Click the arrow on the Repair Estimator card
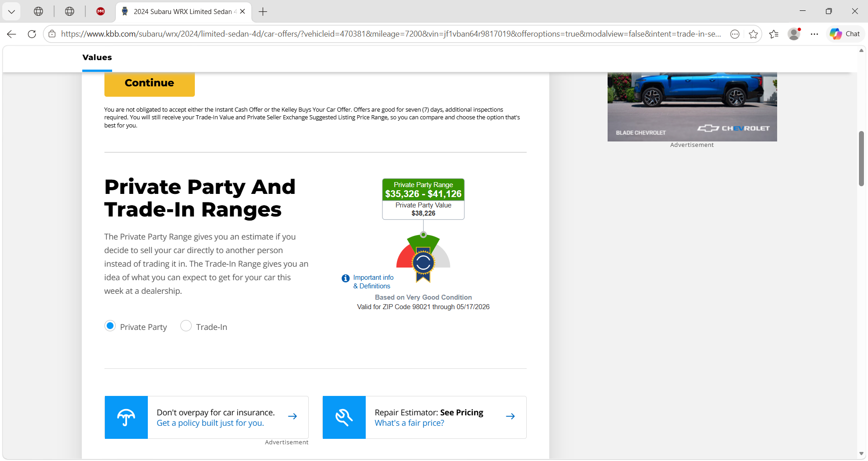868x461 pixels. pos(510,416)
